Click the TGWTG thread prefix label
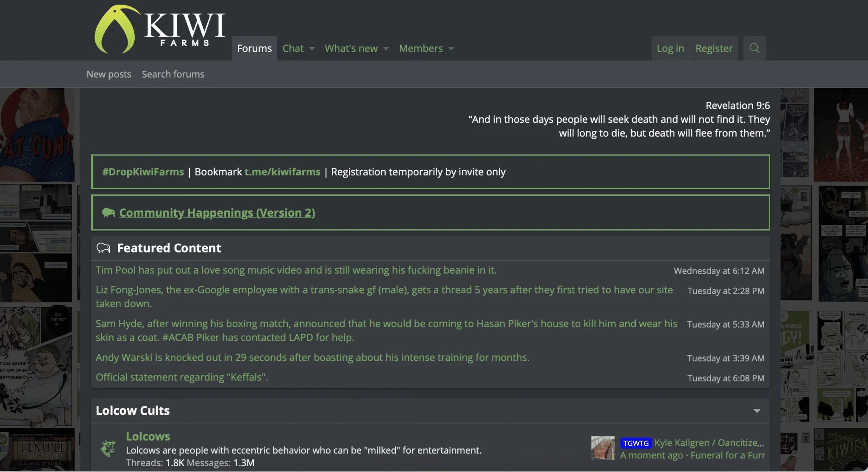Viewport: 868px width, 472px height. click(636, 443)
